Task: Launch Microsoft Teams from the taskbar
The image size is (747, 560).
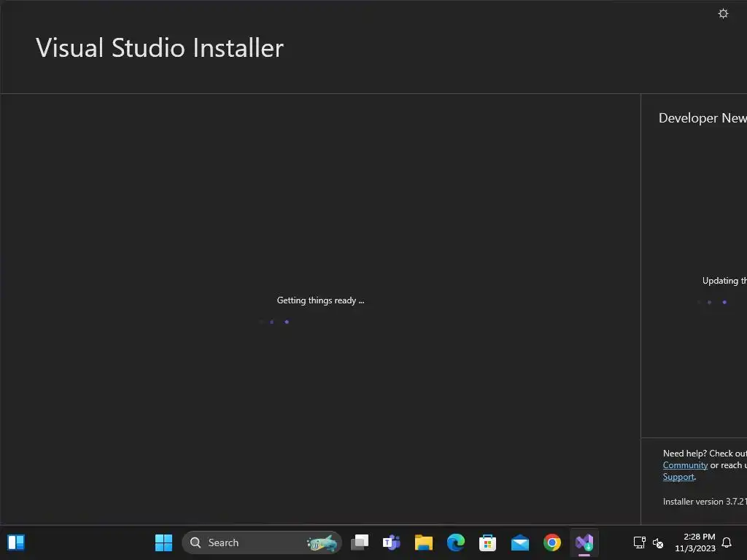Action: (x=392, y=542)
